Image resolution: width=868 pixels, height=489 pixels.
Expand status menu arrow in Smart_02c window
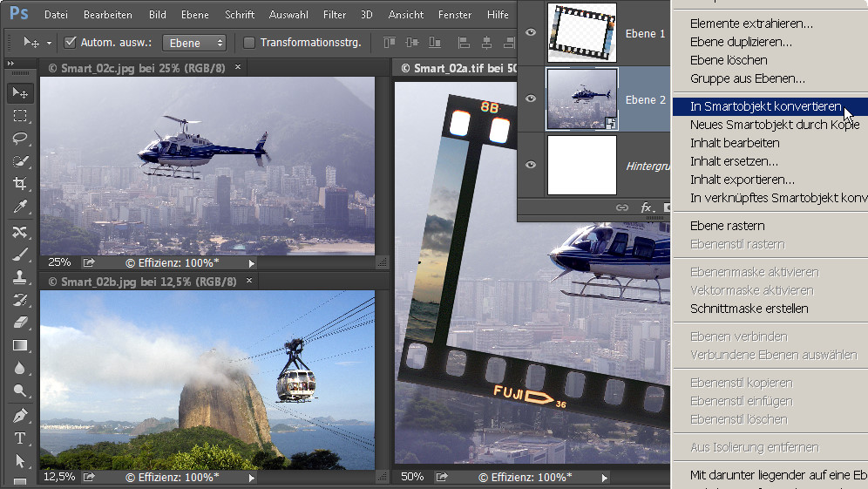[251, 263]
